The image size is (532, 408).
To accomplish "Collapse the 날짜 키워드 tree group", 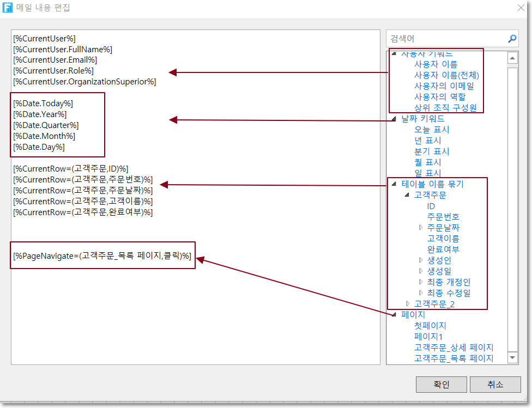I will pos(394,119).
